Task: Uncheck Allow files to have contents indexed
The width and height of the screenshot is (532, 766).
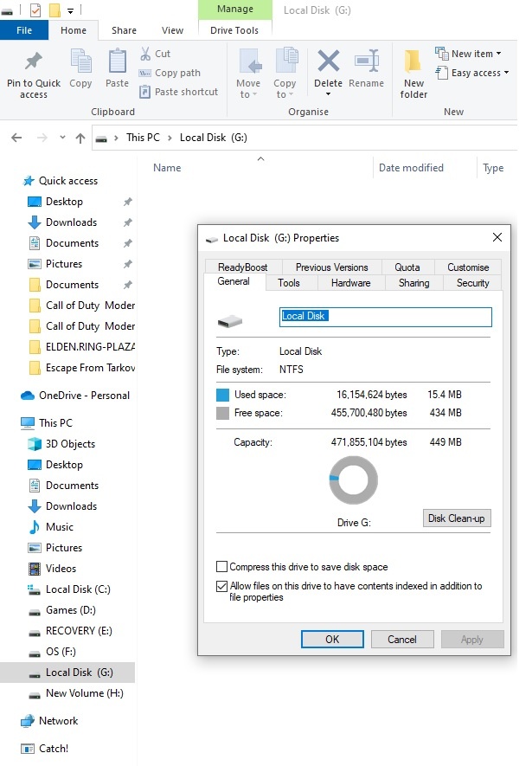Action: point(221,586)
